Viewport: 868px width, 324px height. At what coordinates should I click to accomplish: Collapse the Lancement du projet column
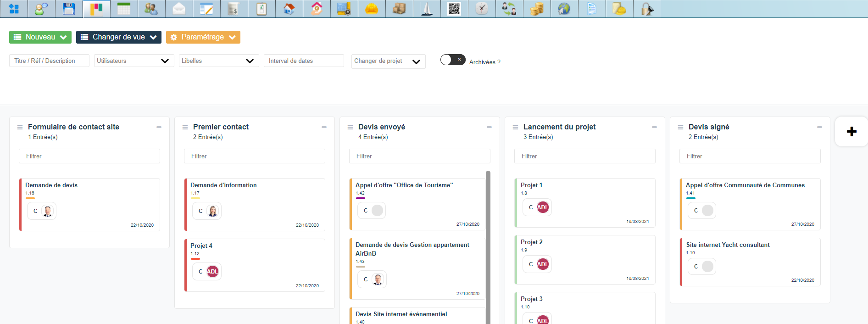pos(654,127)
